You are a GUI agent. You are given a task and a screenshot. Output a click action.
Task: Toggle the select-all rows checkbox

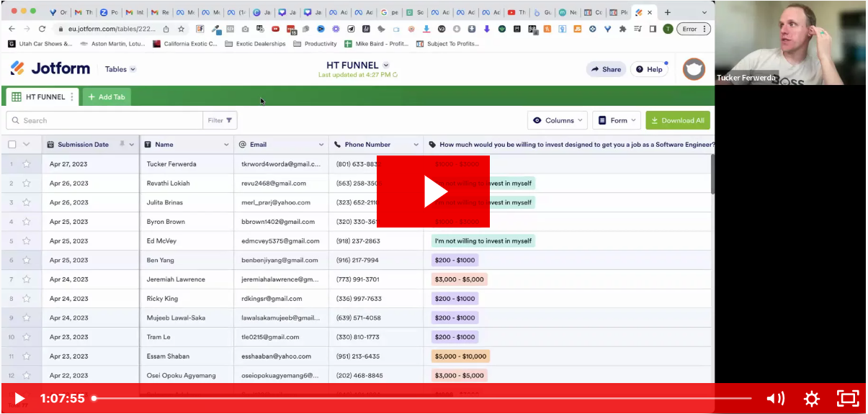click(12, 145)
